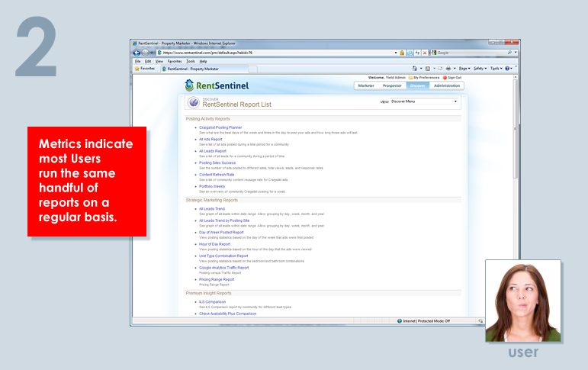Switch to the Administration tab
Viewport: 588px width, 370px height.
point(447,85)
